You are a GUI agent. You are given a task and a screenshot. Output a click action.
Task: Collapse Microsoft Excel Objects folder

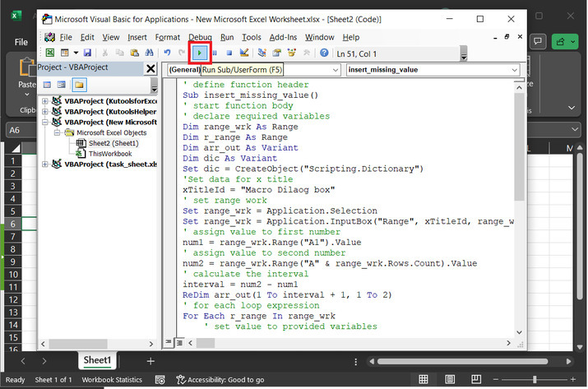pyautogui.click(x=57, y=132)
